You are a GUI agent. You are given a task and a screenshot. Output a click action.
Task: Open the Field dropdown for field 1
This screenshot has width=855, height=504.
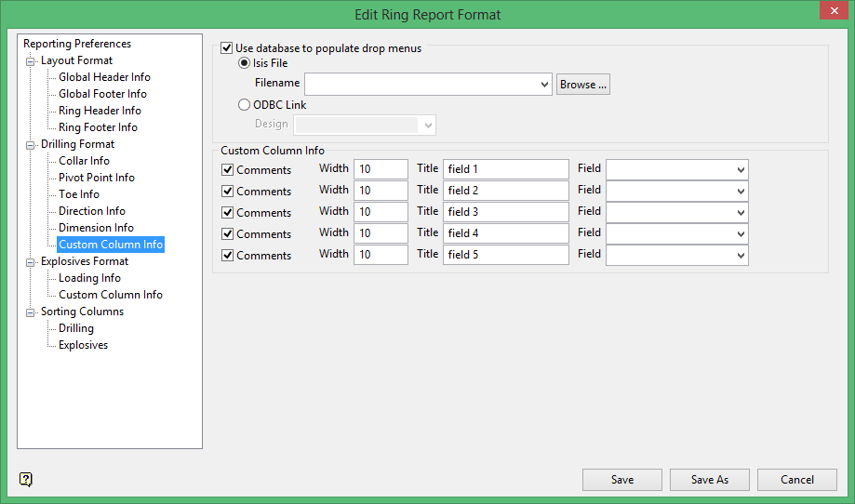pyautogui.click(x=741, y=169)
